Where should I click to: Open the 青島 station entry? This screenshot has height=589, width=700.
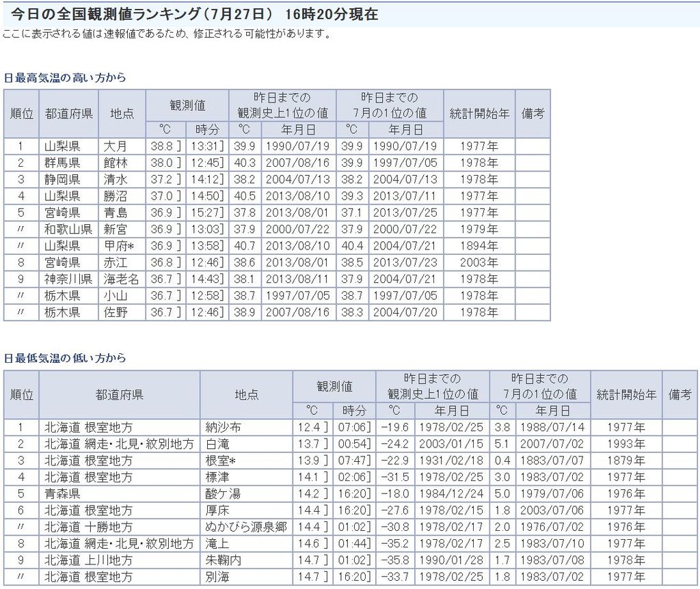116,213
